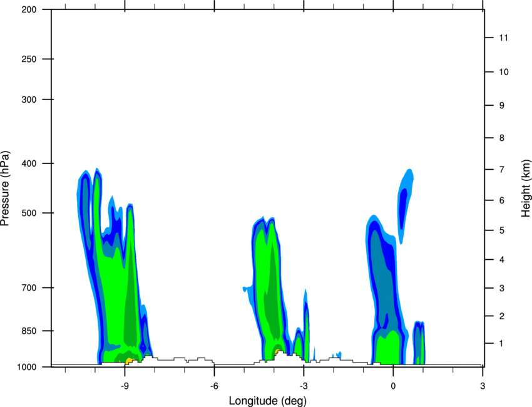The image size is (532, 407).
Task: Click the 'Pressure (hPa)' axis title
Action: [x=6, y=188]
